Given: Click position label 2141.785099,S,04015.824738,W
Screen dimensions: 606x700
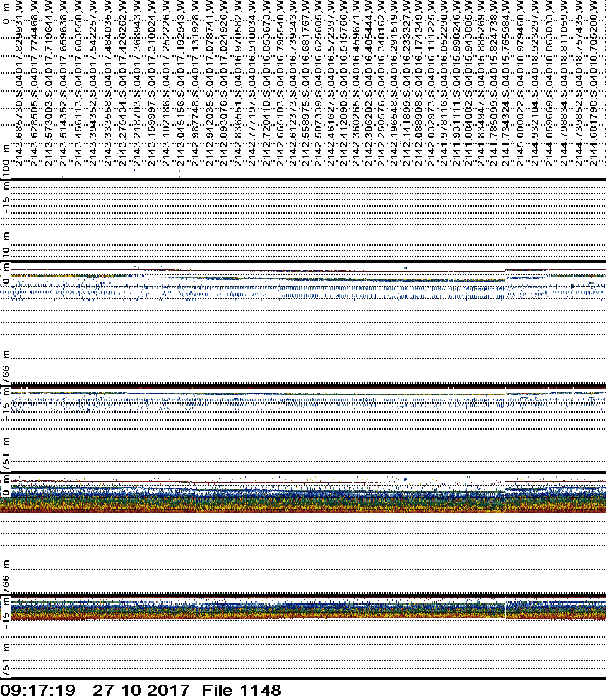Looking at the screenshot, I should (493, 83).
